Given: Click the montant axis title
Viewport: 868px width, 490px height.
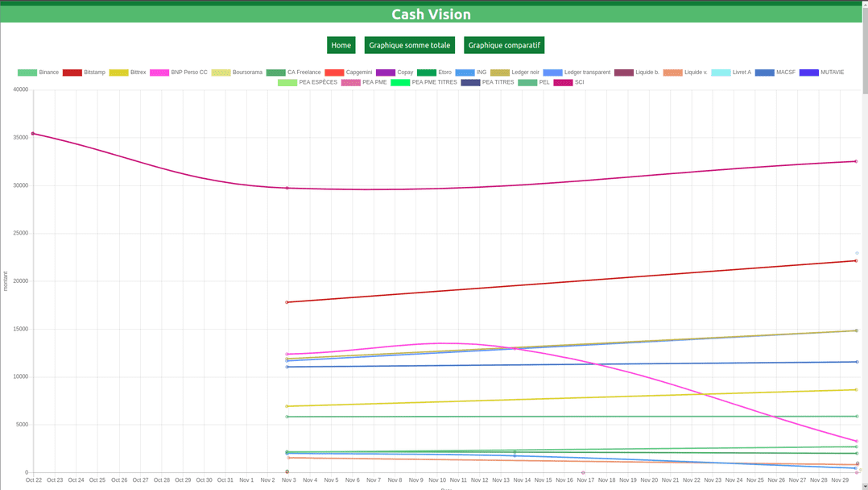Looking at the screenshot, I should (6, 281).
